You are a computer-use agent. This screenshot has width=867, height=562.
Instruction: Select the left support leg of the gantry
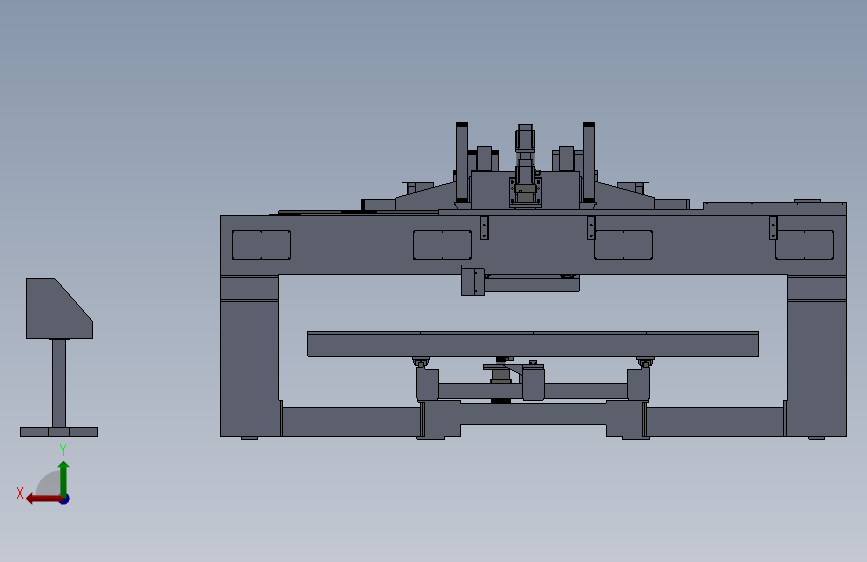[249, 357]
